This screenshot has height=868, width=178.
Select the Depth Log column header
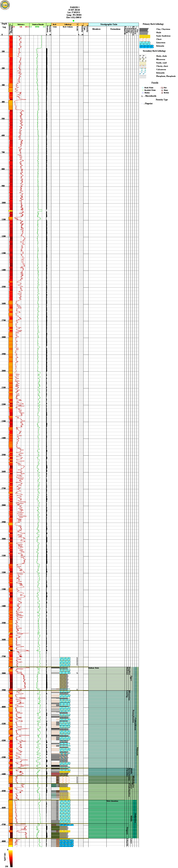[4, 25]
